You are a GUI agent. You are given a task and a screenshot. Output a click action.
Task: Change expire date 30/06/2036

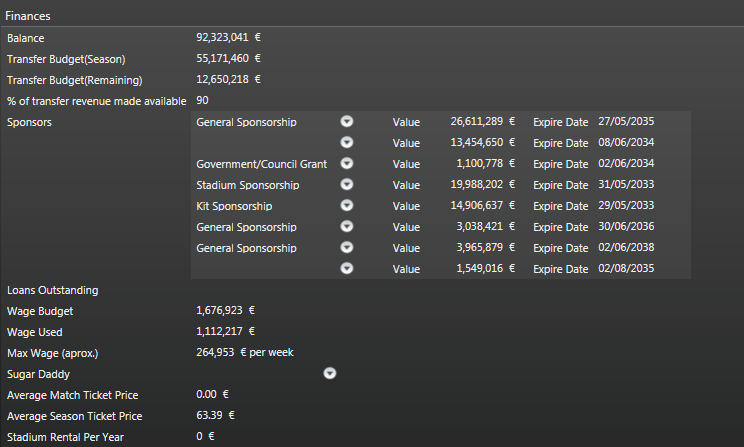click(626, 226)
